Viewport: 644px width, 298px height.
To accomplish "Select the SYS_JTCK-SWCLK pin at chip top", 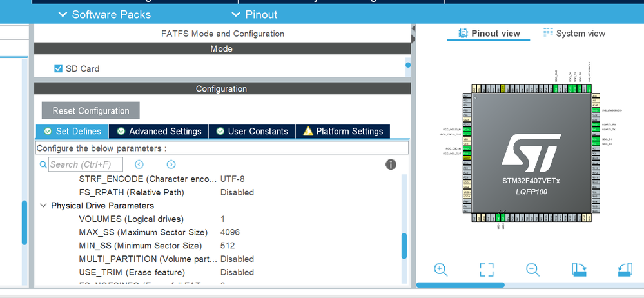I will (589, 89).
